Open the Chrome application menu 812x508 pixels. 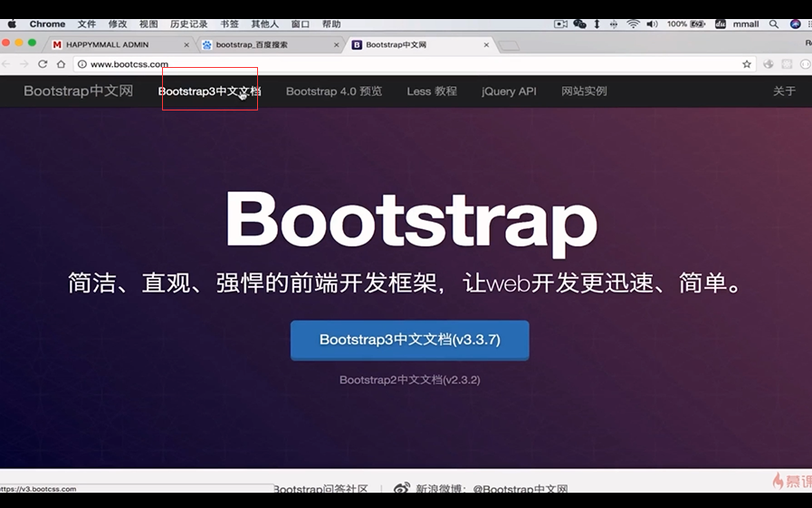click(47, 24)
